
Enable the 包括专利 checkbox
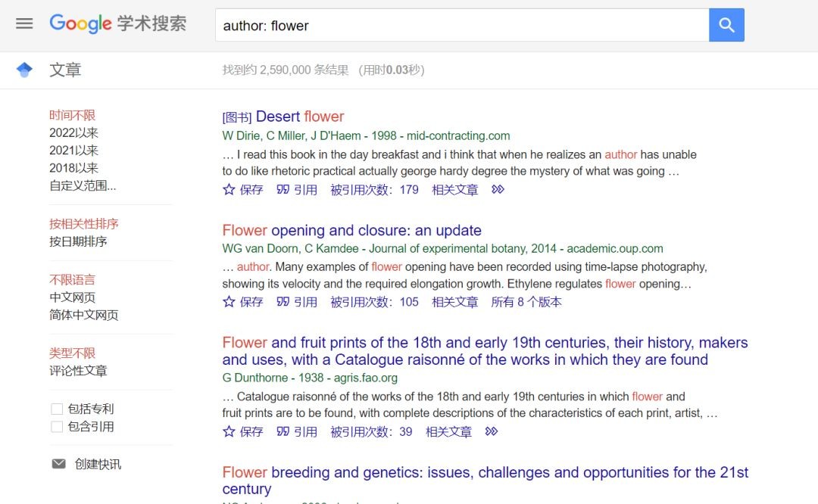pyautogui.click(x=57, y=409)
